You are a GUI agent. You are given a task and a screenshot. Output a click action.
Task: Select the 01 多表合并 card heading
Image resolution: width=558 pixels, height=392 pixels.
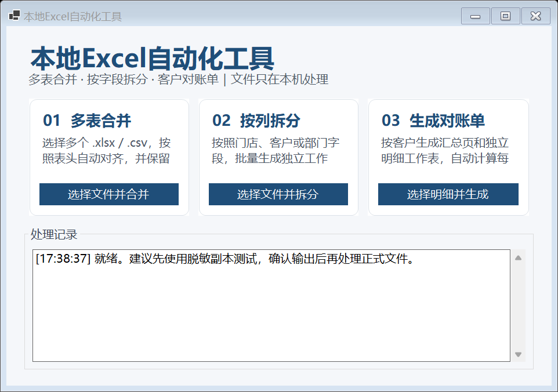click(x=87, y=121)
